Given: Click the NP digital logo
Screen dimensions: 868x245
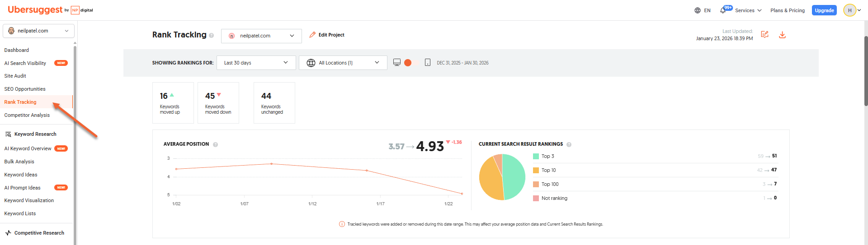Looking at the screenshot, I should pyautogui.click(x=82, y=10).
